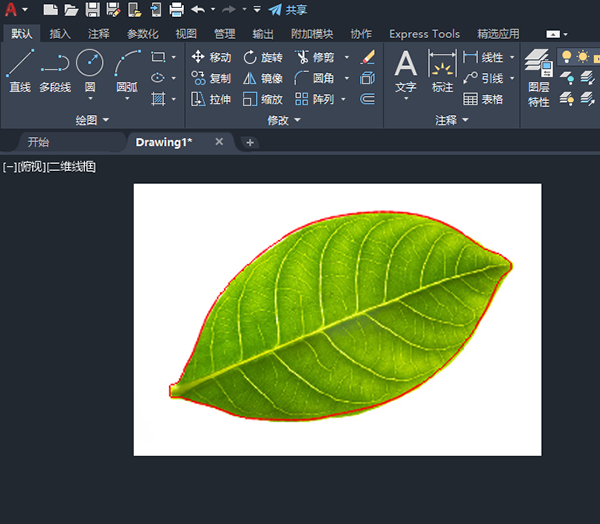Click the Move (移动) tool

pyautogui.click(x=211, y=57)
